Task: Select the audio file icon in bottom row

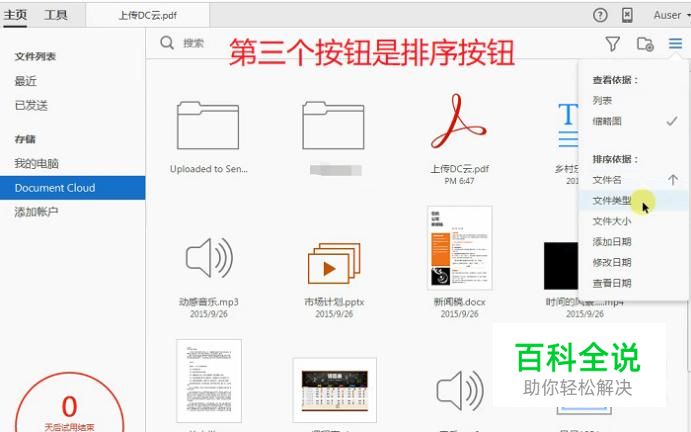Action: 460,391
